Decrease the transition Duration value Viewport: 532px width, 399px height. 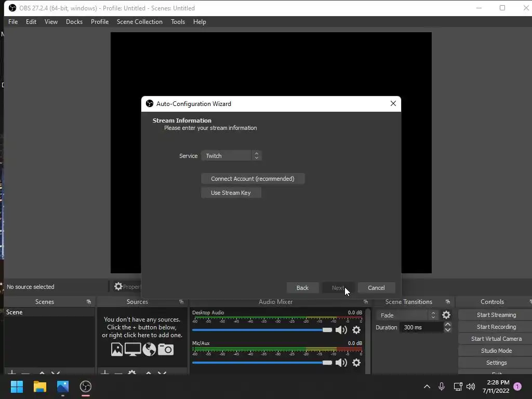coord(447,330)
